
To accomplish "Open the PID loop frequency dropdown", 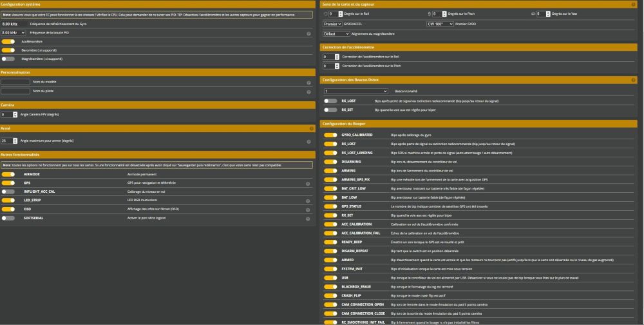I will pos(13,32).
